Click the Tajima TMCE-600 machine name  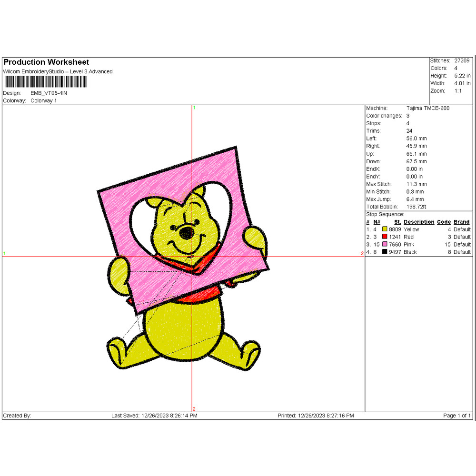427,108
